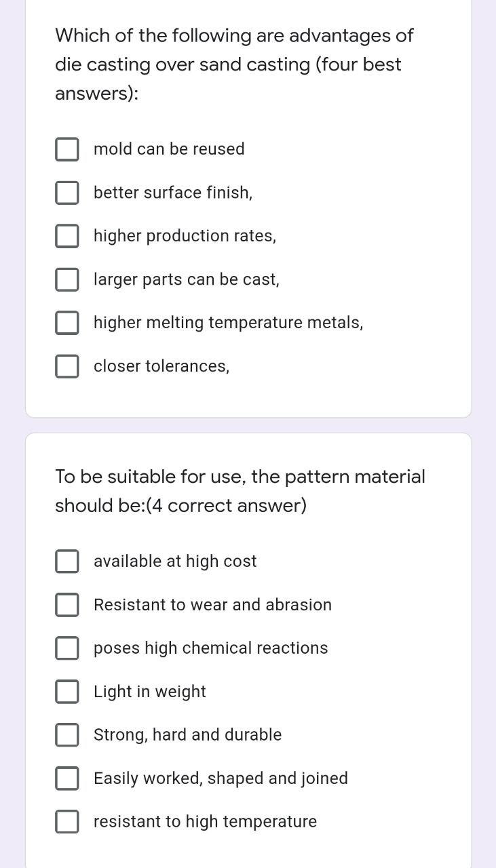Enable the "higher production rates" answer

(x=66, y=235)
